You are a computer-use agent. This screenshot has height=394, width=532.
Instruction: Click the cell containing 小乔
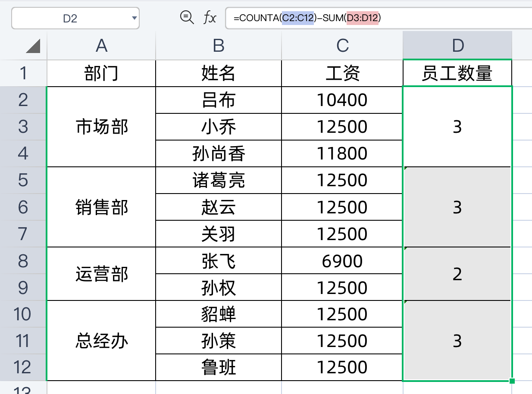219,127
